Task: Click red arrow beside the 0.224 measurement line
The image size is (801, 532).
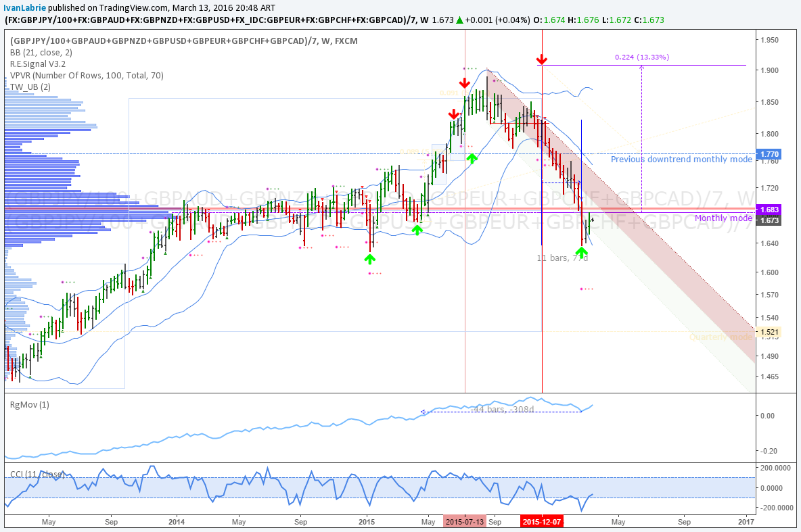Action: (x=542, y=60)
